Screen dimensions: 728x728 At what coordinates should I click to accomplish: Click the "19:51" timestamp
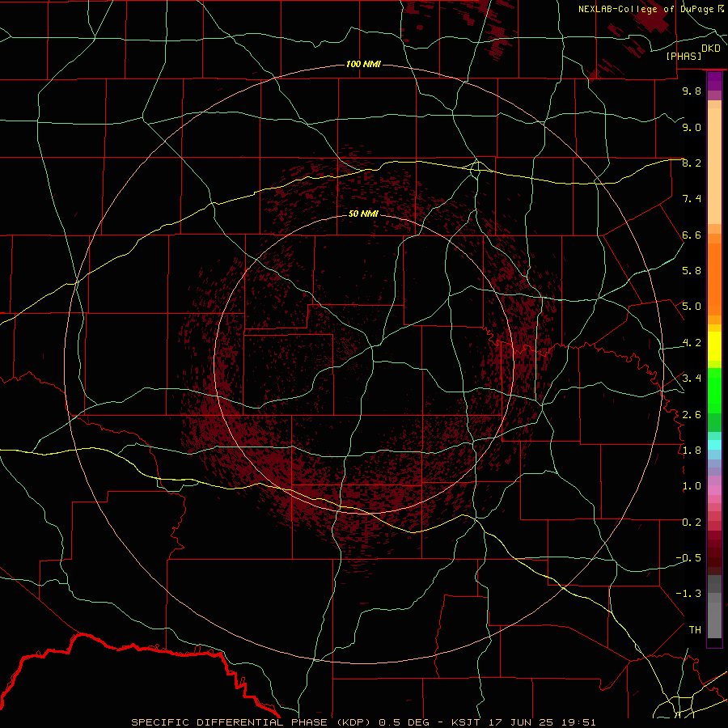click(578, 722)
